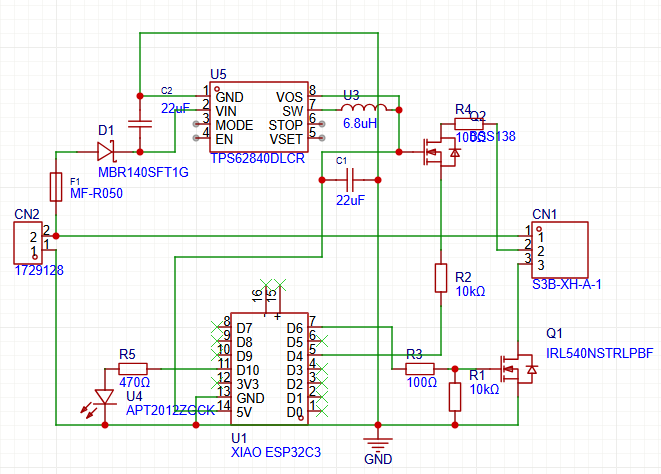The image size is (661, 474).
Task: Select the R1 resistor body
Action: tap(455, 397)
